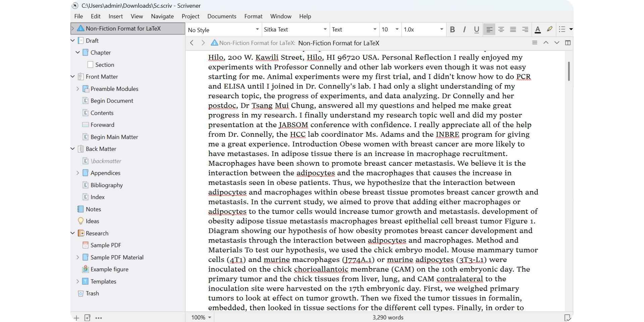Viewport: 644px width, 322px height.
Task: Toggle right text alignment
Action: point(525,30)
